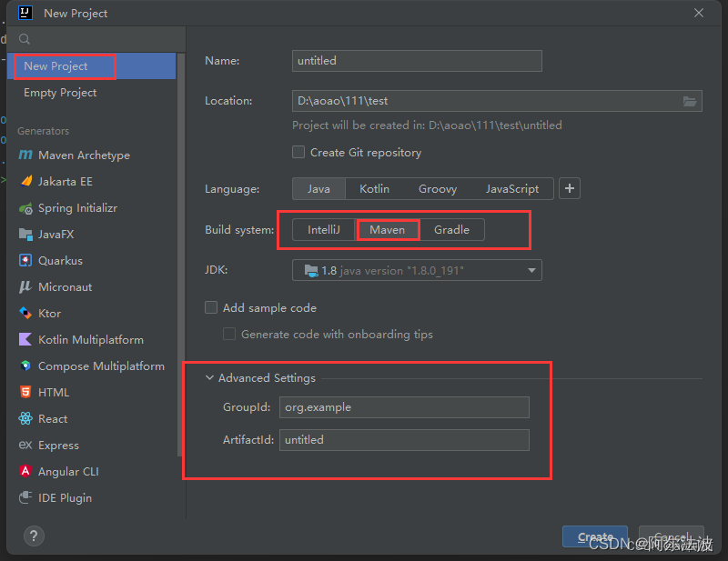
Task: Click the Compose Multiplatform hexagon icon
Action: 25,366
